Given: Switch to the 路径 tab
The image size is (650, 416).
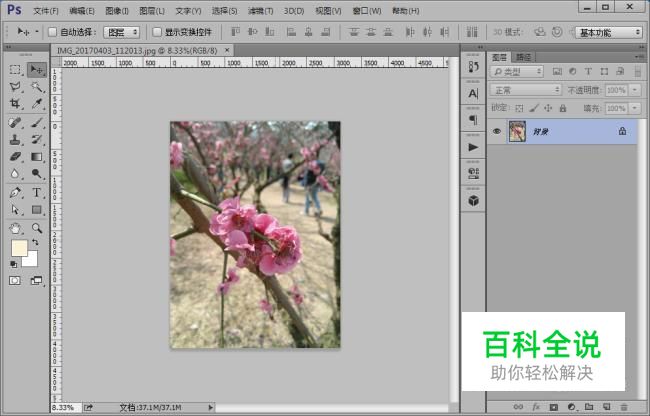Looking at the screenshot, I should pyautogui.click(x=524, y=57).
